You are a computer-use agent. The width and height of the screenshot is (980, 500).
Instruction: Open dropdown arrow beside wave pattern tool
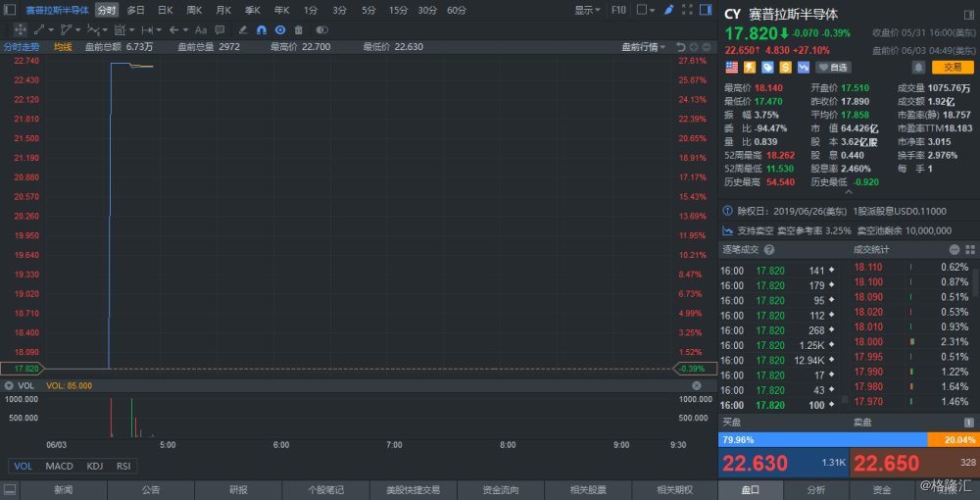click(105, 29)
